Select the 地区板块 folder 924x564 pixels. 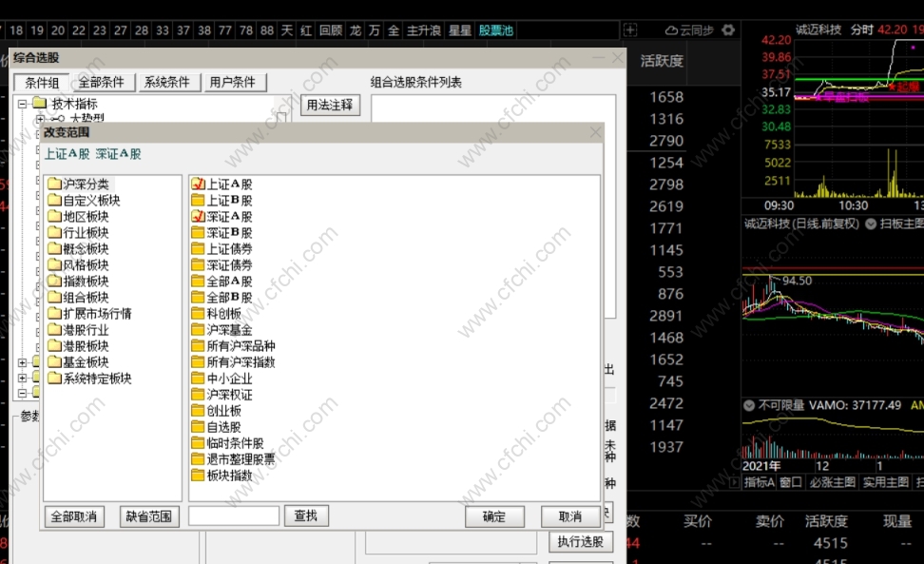click(x=78, y=216)
